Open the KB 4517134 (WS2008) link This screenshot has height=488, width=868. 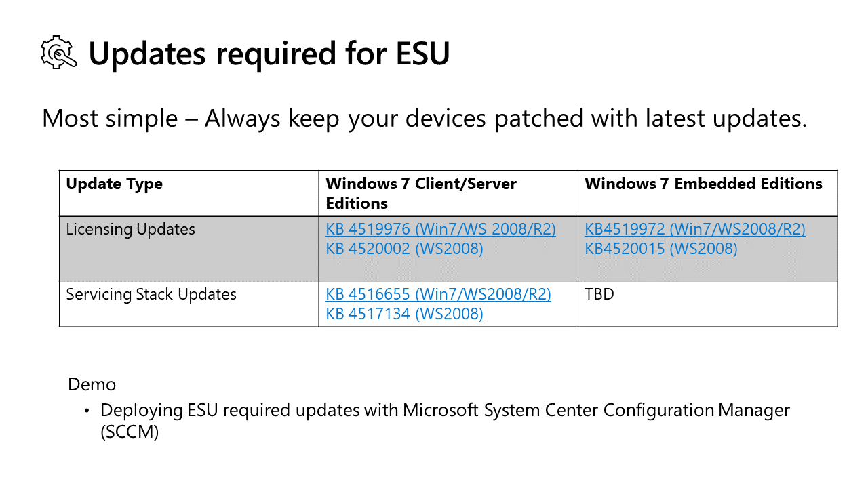click(404, 314)
